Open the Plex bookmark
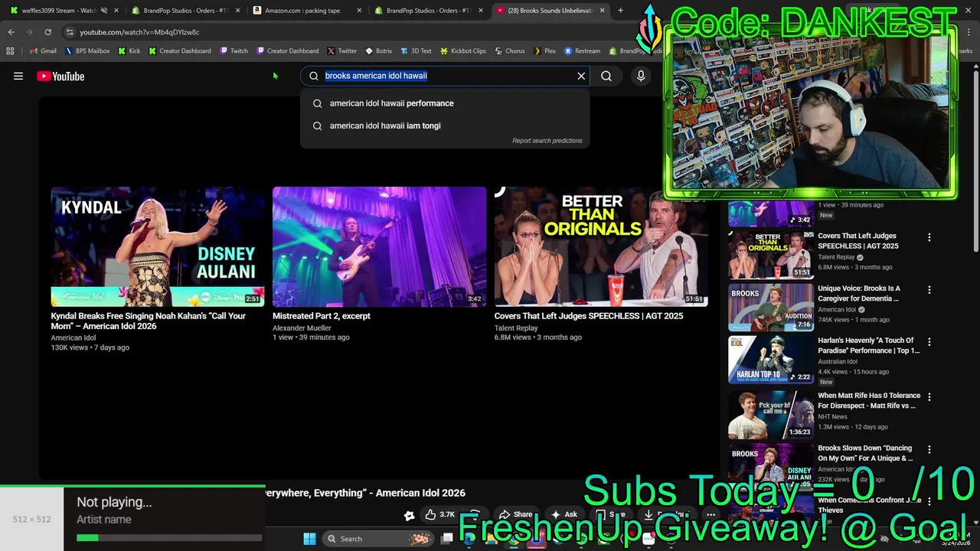 coord(544,51)
